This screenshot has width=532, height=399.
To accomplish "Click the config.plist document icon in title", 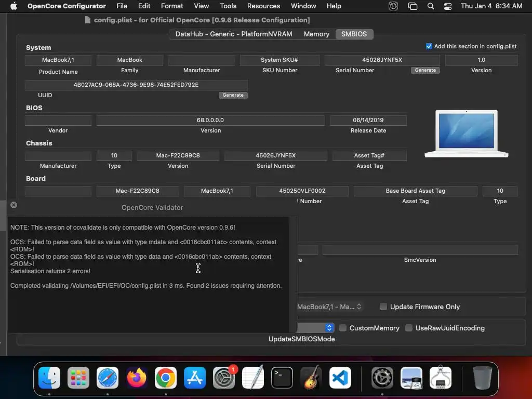I will [x=87, y=20].
